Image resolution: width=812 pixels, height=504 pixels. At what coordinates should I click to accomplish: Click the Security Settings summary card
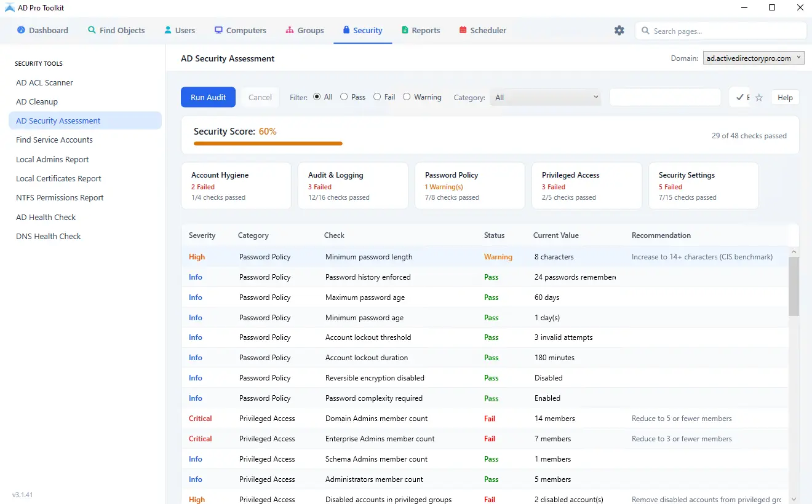click(704, 186)
